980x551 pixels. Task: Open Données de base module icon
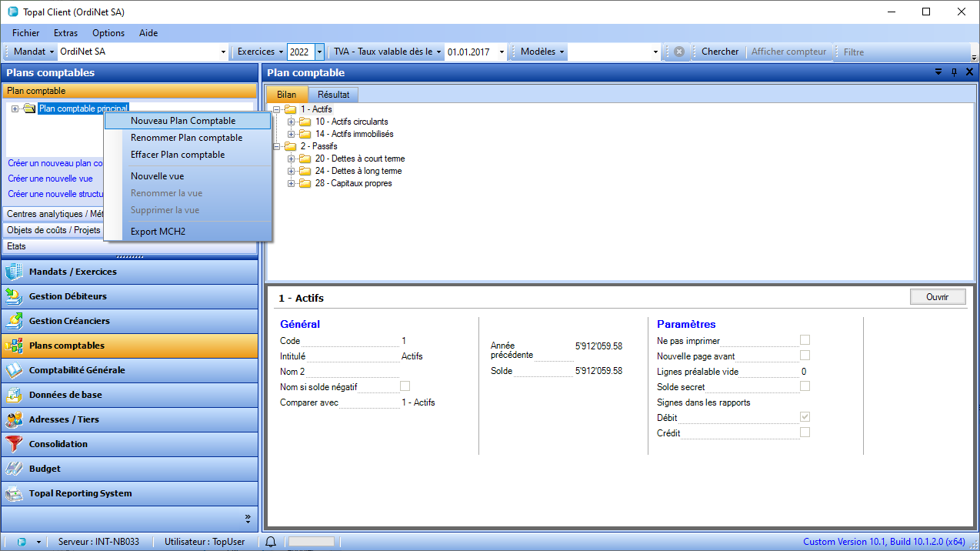15,395
